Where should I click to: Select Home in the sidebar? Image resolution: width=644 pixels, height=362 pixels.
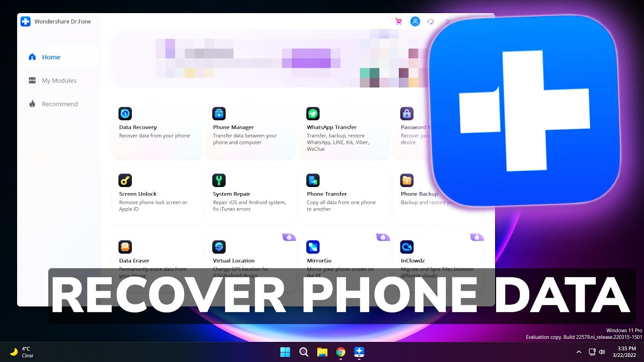59,57
